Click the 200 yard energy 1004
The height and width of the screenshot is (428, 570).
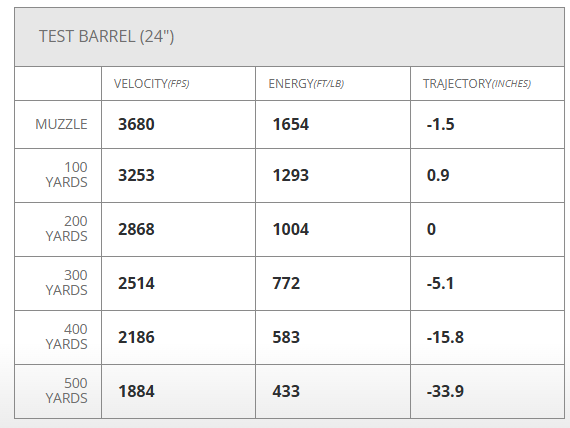(x=291, y=229)
